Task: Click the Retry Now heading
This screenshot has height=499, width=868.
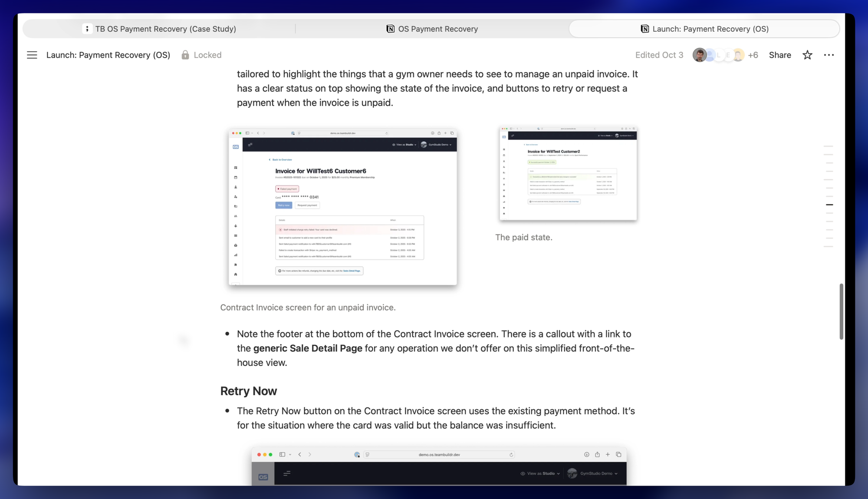Action: (x=248, y=391)
